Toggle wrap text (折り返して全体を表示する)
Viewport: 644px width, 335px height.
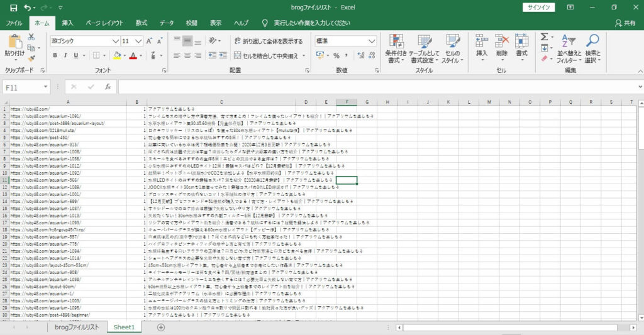click(269, 41)
